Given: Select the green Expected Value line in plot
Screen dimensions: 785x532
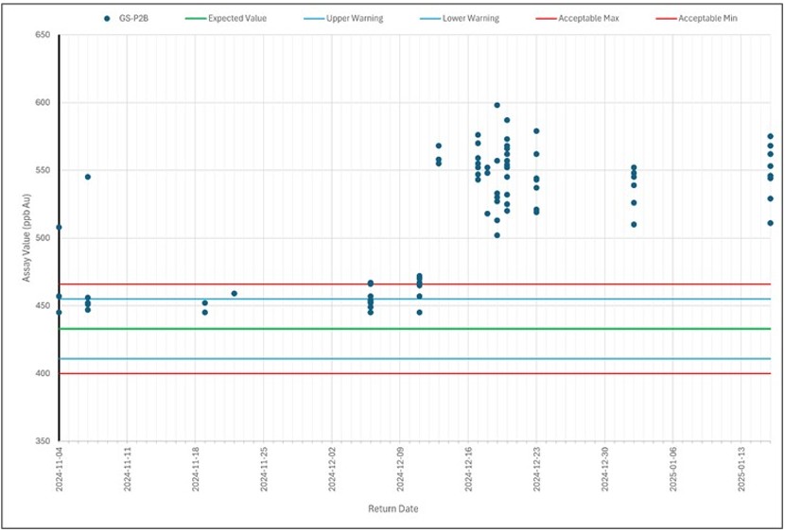Looking at the screenshot, I should pos(284,329).
